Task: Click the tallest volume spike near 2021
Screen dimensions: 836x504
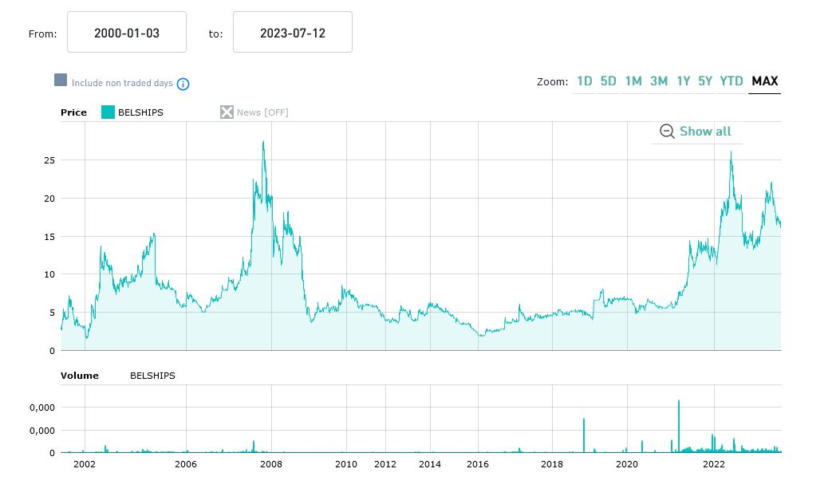Action: (679, 402)
